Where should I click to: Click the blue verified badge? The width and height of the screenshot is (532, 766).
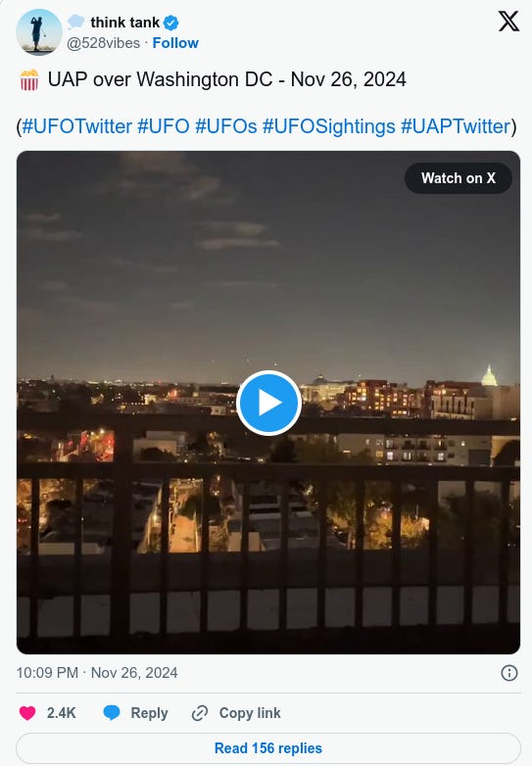(170, 23)
